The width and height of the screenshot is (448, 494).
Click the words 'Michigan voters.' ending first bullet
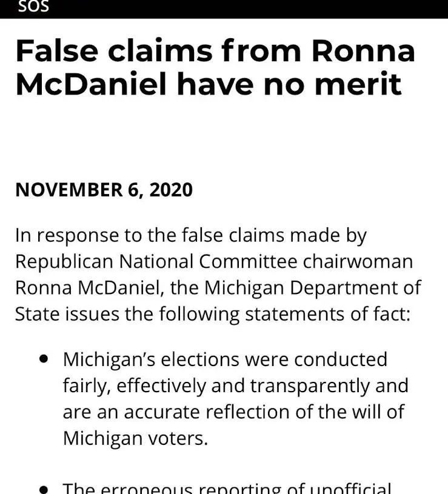click(135, 438)
